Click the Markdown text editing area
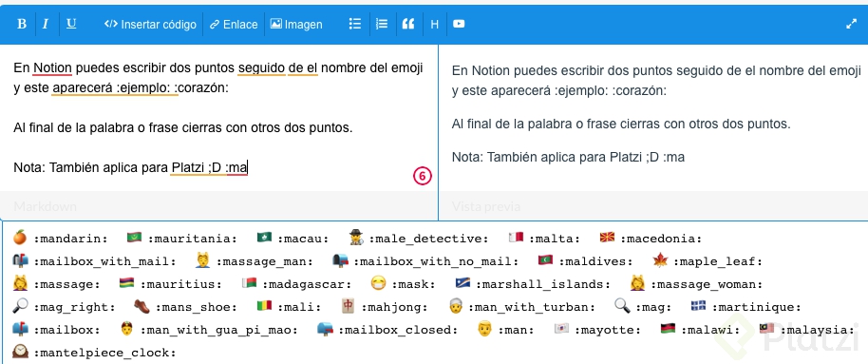Viewport: 868px width, 364px height. pos(219,118)
